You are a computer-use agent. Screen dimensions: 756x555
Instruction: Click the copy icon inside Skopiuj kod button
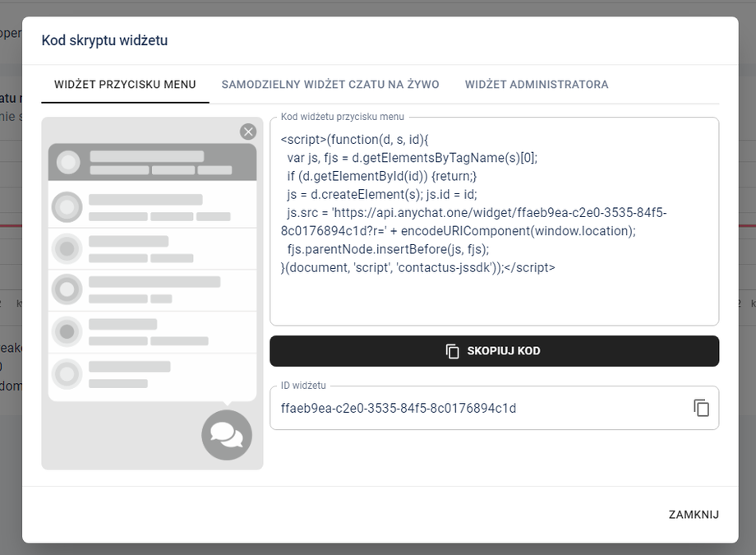point(452,351)
